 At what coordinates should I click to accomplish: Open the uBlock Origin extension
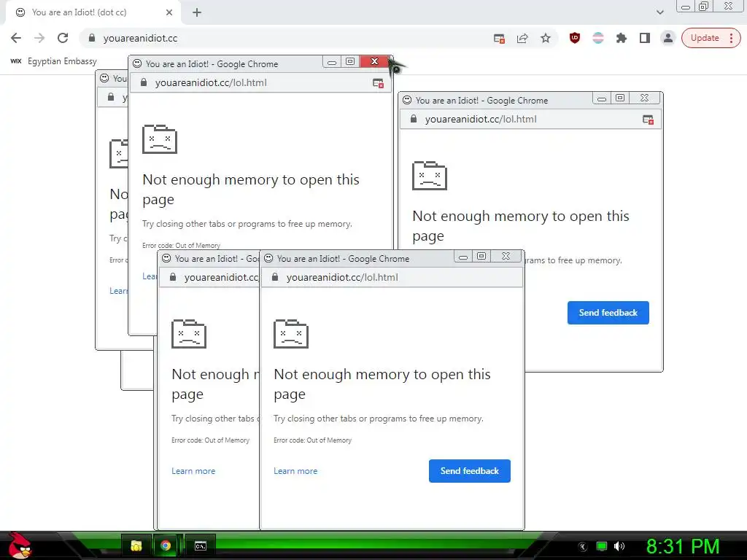(575, 38)
